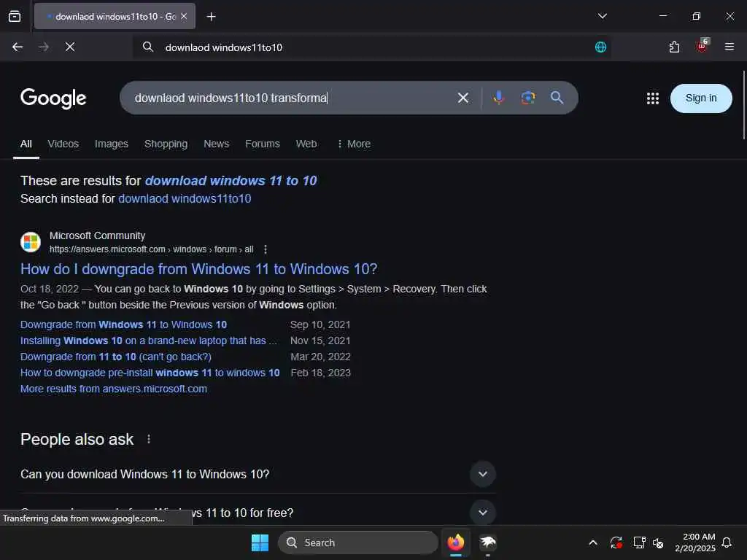Go to Google homepage logo
The height and width of the screenshot is (560, 747).
(x=53, y=98)
